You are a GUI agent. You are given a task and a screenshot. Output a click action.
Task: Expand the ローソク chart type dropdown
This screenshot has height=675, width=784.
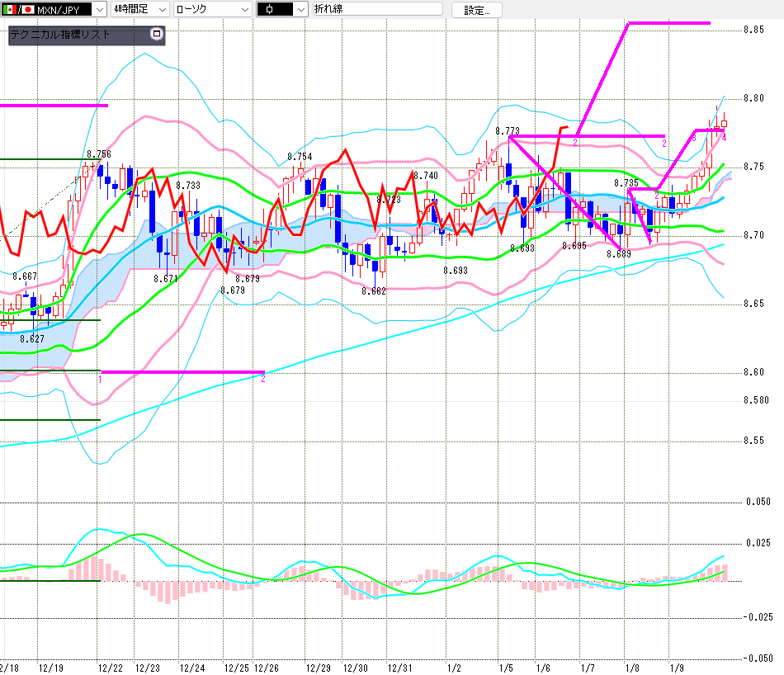click(243, 9)
